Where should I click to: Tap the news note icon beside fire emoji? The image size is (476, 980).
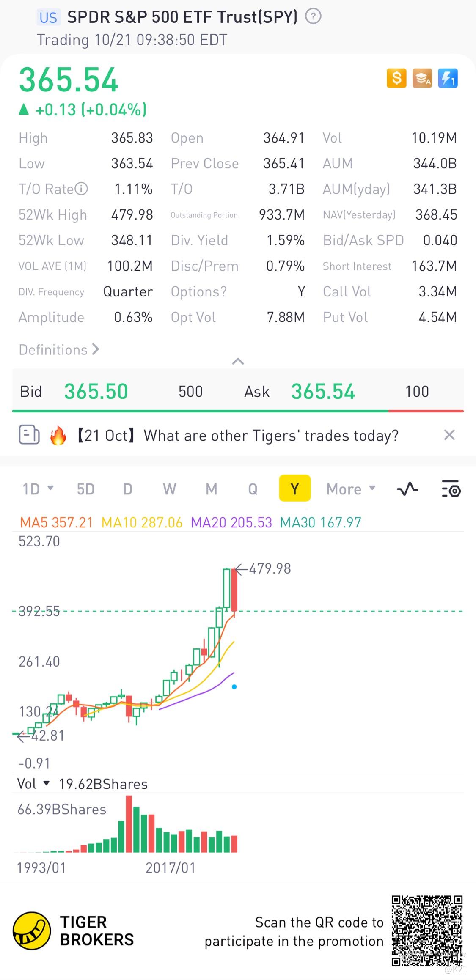coord(29,435)
